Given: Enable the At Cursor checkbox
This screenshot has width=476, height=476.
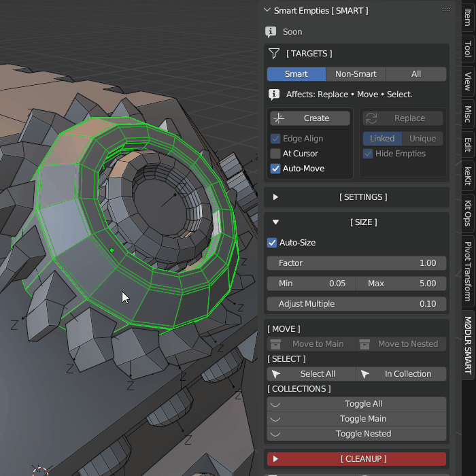Looking at the screenshot, I should (275, 154).
